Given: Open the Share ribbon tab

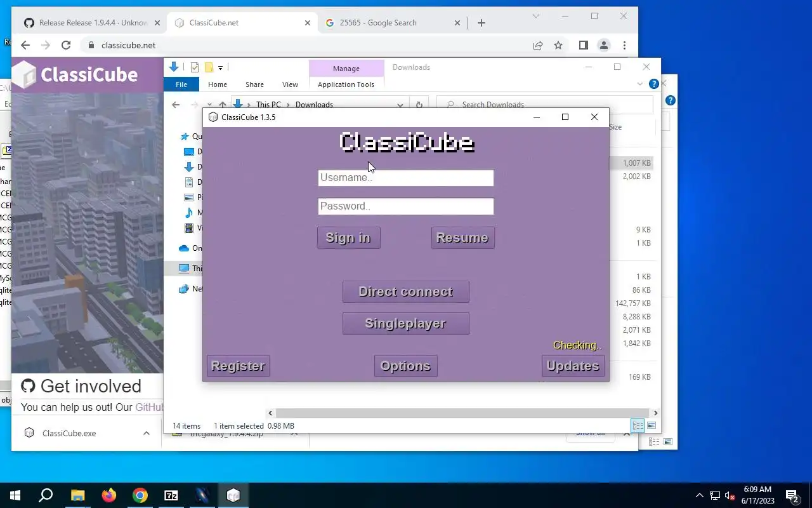Looking at the screenshot, I should click(x=254, y=84).
